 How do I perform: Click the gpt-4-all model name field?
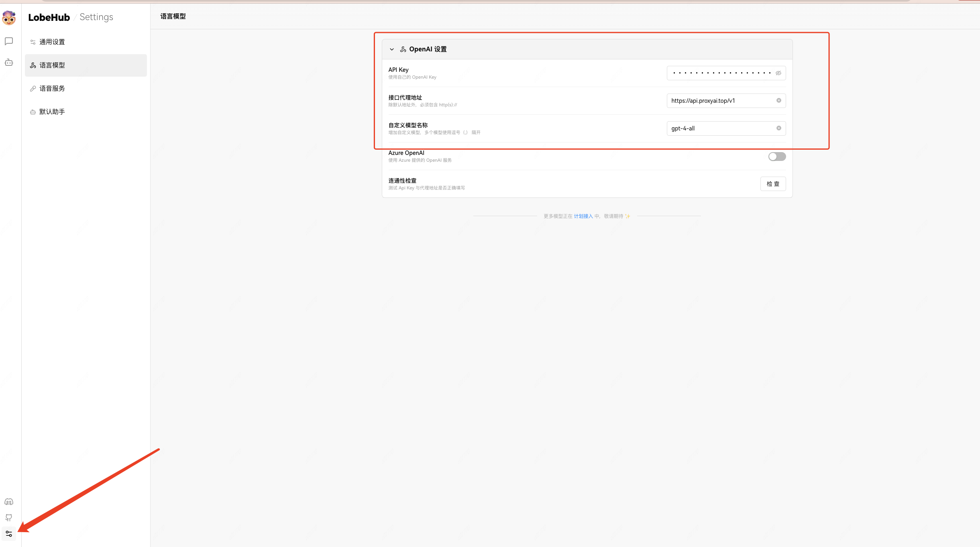pyautogui.click(x=721, y=128)
